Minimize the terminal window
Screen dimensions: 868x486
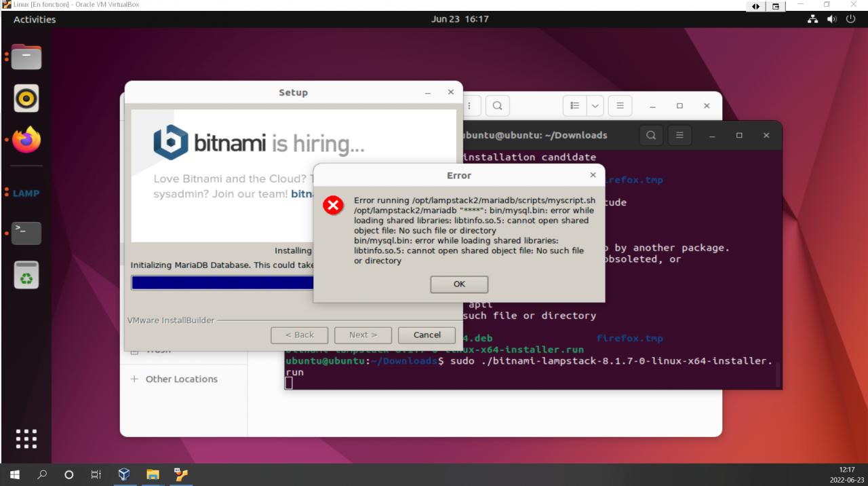point(712,136)
